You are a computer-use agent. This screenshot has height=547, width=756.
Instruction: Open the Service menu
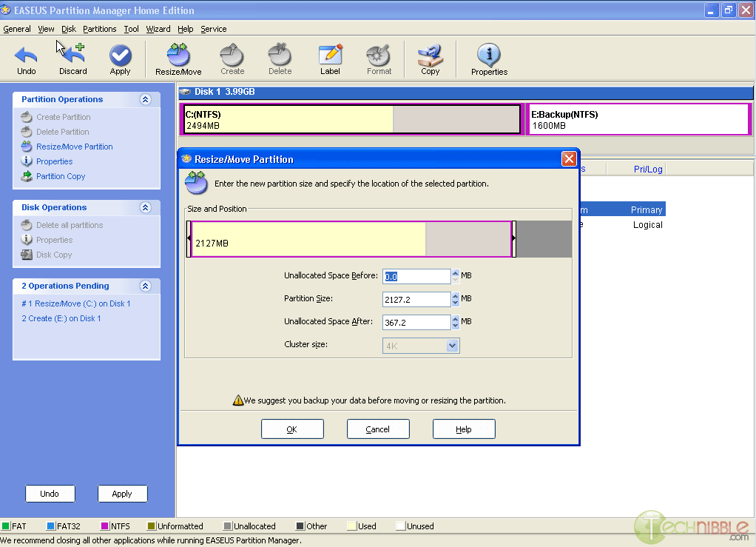[214, 29]
